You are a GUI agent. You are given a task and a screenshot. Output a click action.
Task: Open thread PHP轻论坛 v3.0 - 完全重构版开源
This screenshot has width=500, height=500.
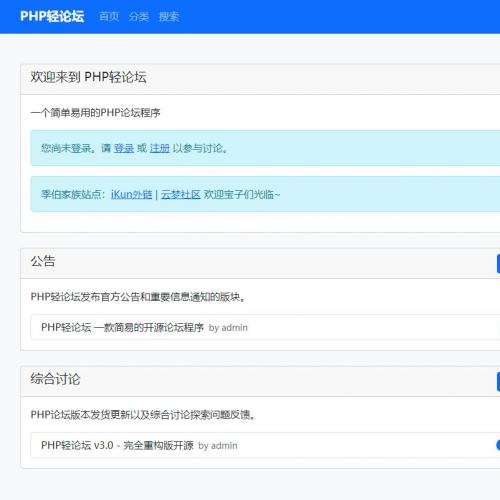click(117, 445)
